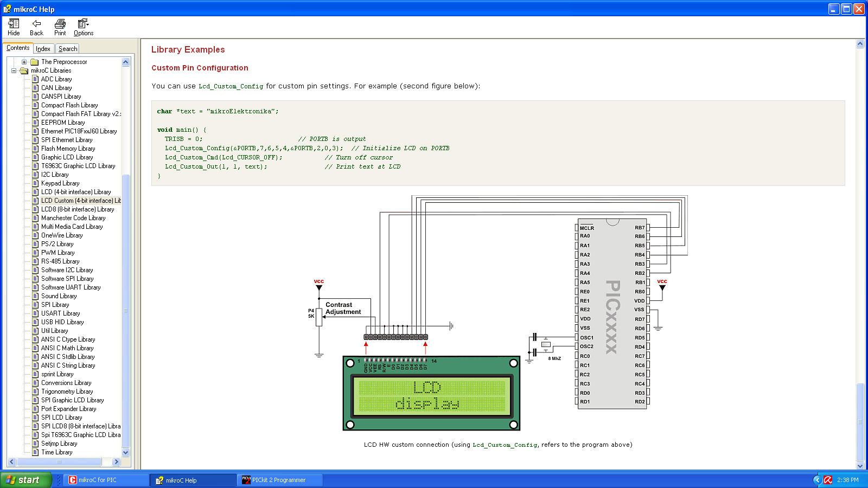
Task: Click the I2C Library page icon
Action: [x=35, y=175]
